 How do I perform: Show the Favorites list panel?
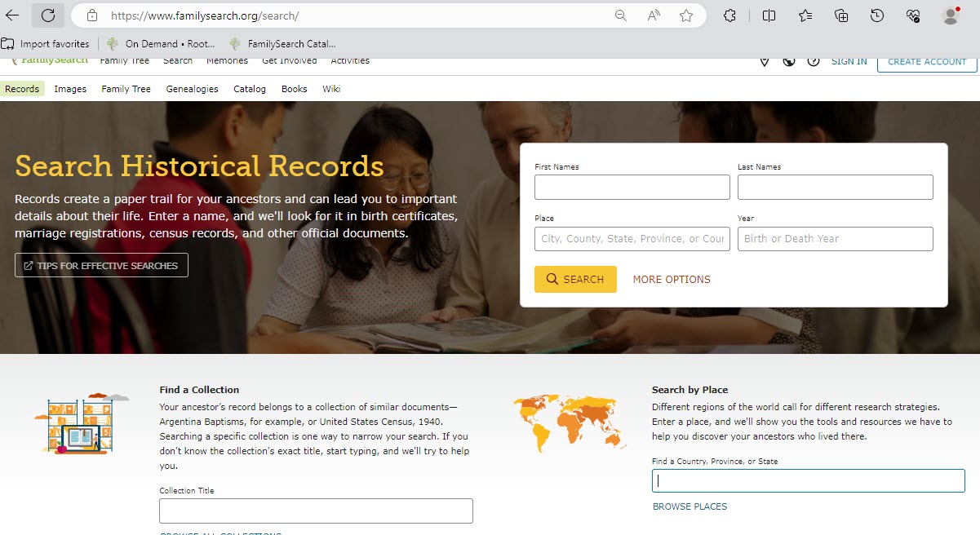coord(805,15)
